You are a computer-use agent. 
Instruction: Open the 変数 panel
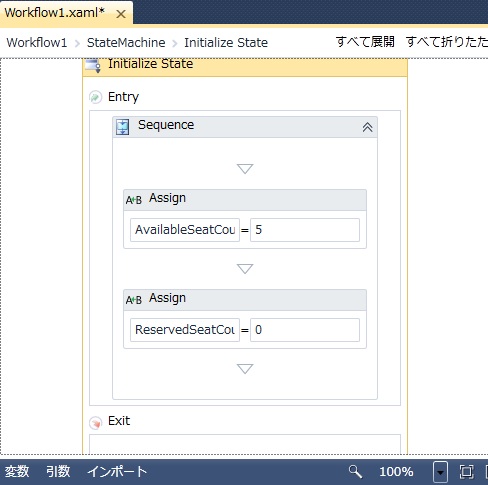[x=17, y=471]
